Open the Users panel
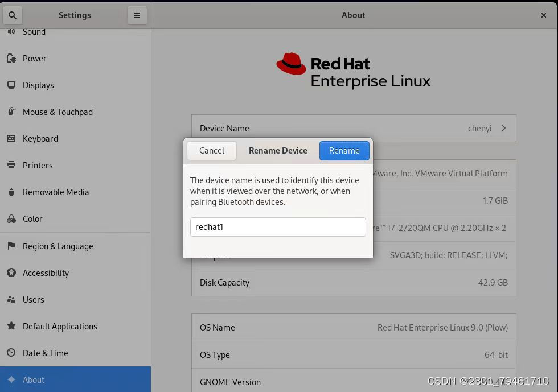This screenshot has height=392, width=558. click(x=75, y=299)
